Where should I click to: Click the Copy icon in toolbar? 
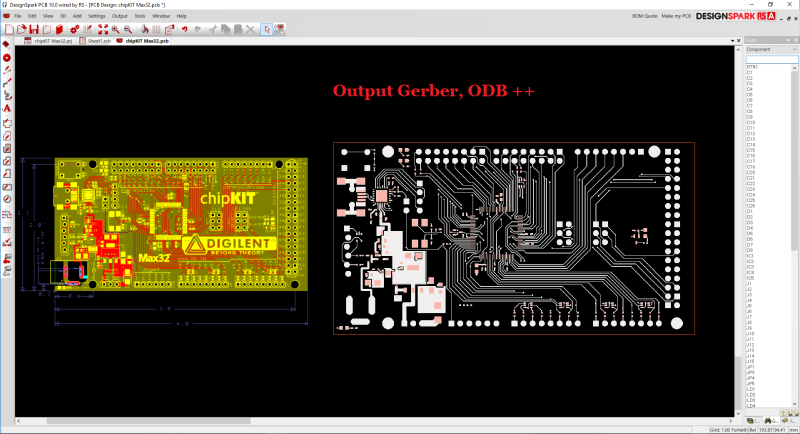[226, 30]
